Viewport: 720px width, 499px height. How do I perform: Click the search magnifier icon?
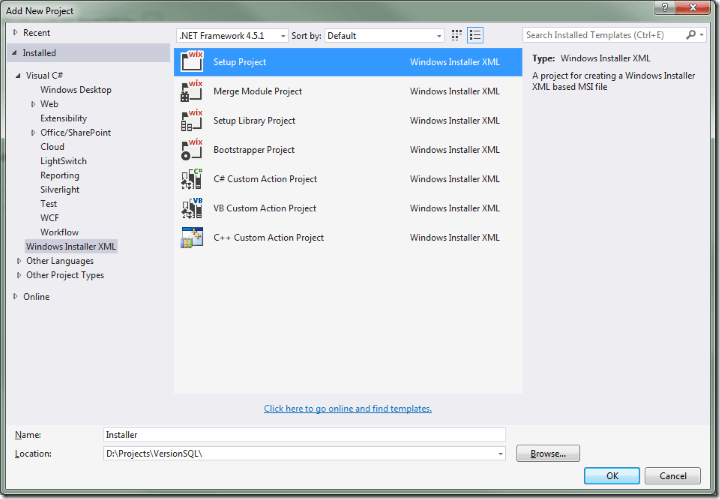[x=691, y=35]
